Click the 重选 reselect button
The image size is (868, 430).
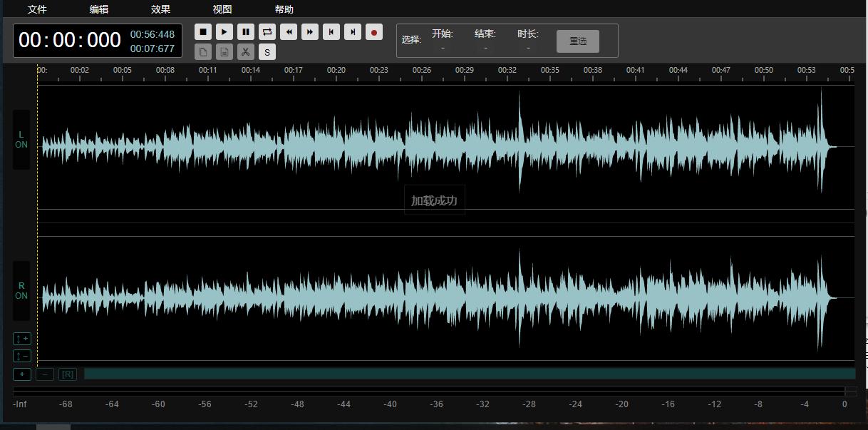click(577, 41)
